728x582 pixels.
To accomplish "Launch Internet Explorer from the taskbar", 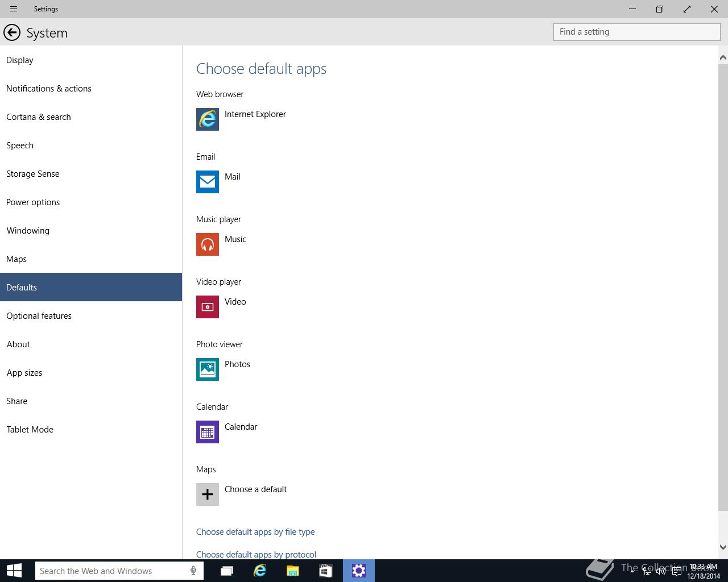I will pyautogui.click(x=260, y=571).
